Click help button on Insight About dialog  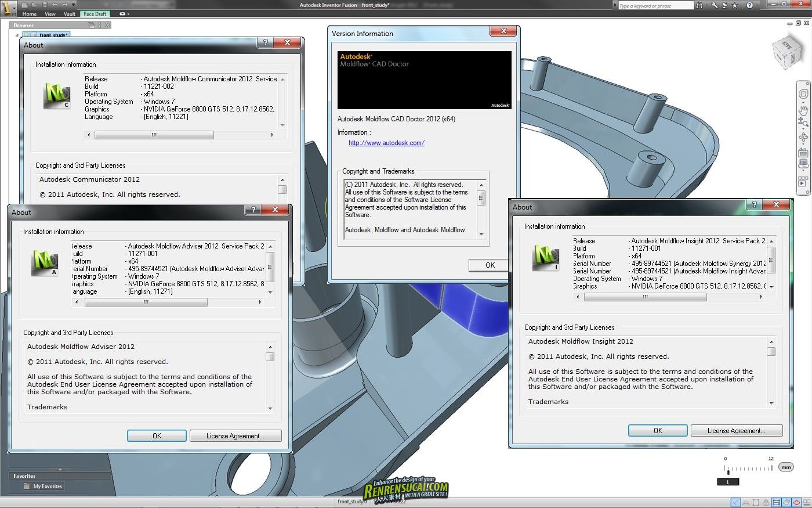pos(754,204)
